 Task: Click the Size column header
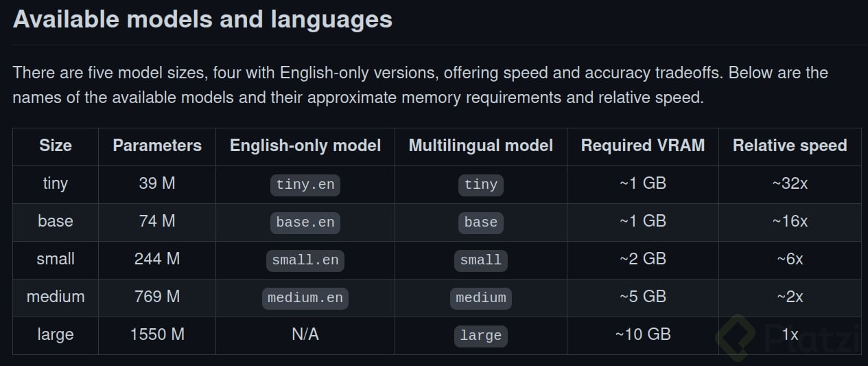click(56, 146)
